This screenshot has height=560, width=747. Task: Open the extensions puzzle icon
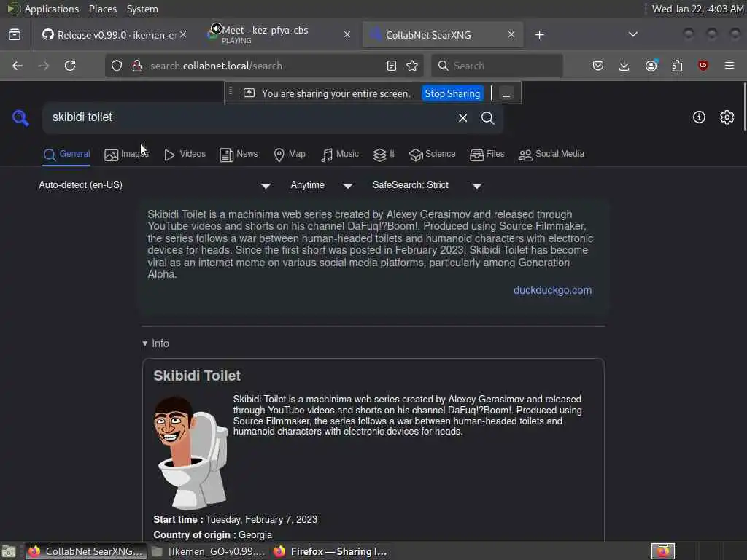click(x=677, y=66)
